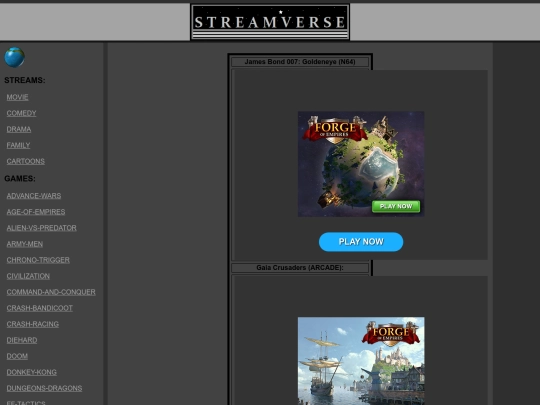
Task: Open the COMEDY streams link
Action: [x=21, y=113]
